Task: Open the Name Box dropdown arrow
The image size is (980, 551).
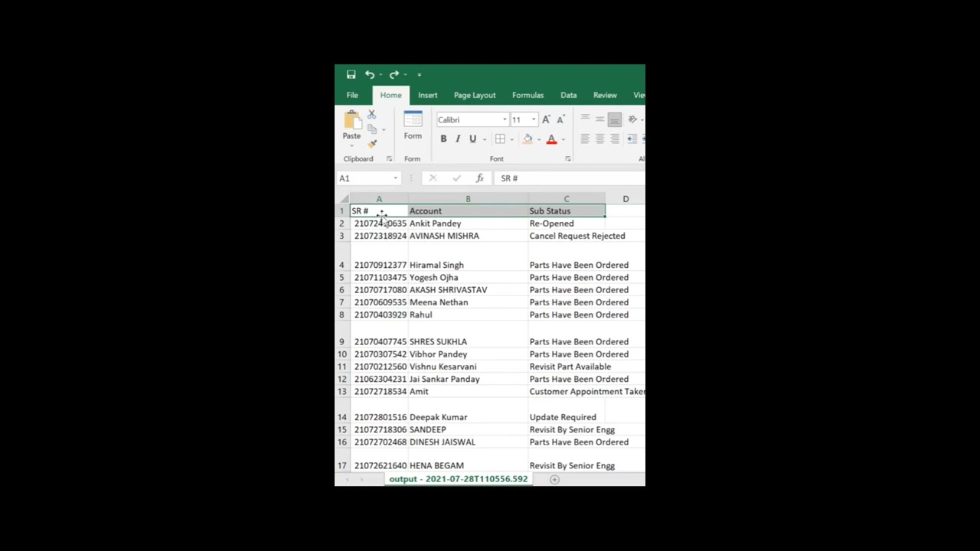Action: 396,178
